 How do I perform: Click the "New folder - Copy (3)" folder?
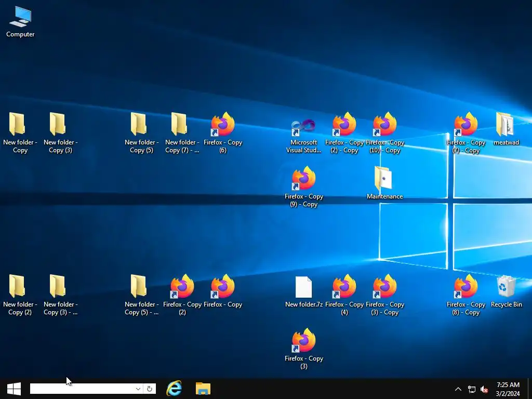(60, 132)
